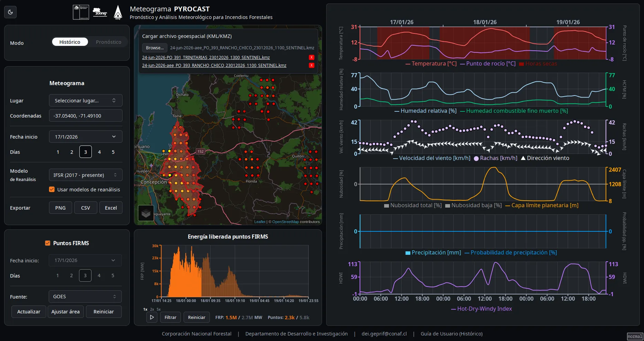Open the IFSR reanalysis model dropdown
Screen dimensions: 644x341
pyautogui.click(x=86, y=175)
